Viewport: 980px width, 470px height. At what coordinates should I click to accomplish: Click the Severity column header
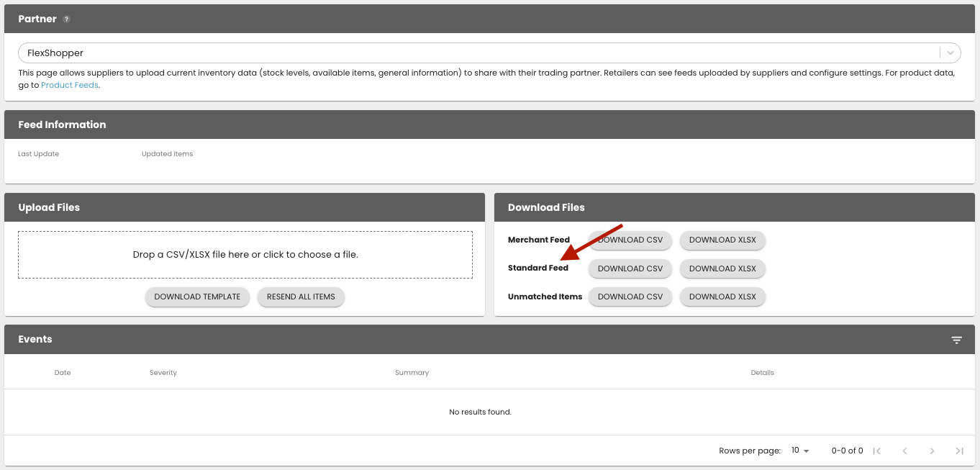163,373
